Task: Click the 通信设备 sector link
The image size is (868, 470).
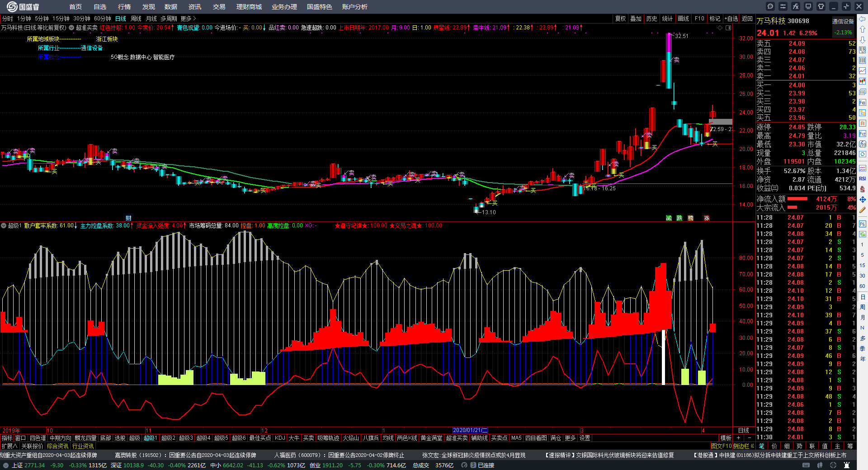Action: click(843, 21)
